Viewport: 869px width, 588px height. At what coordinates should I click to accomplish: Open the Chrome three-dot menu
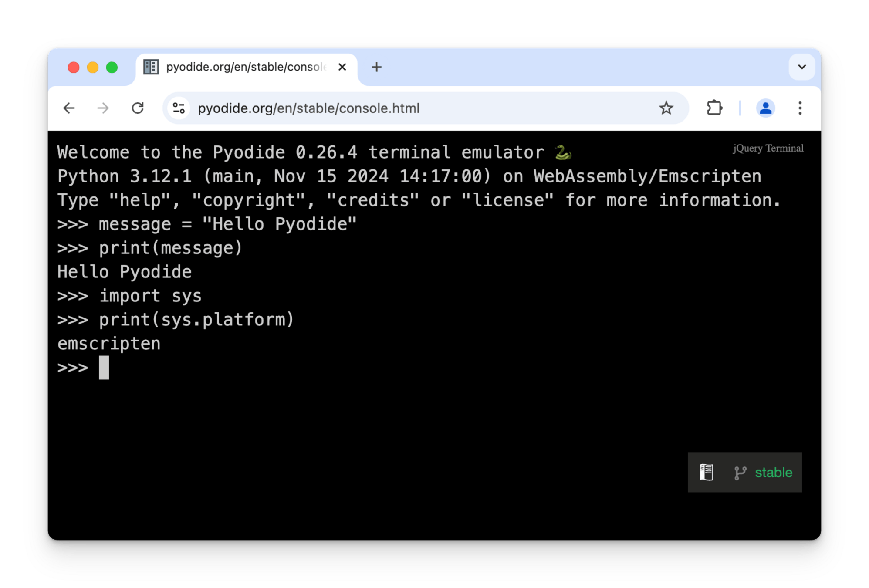point(800,108)
